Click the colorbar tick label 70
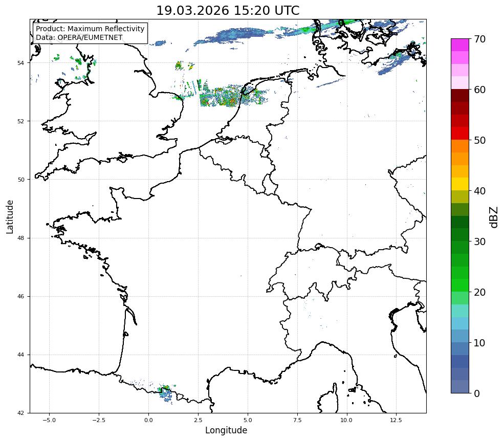The width and height of the screenshot is (504, 440). click(x=479, y=39)
